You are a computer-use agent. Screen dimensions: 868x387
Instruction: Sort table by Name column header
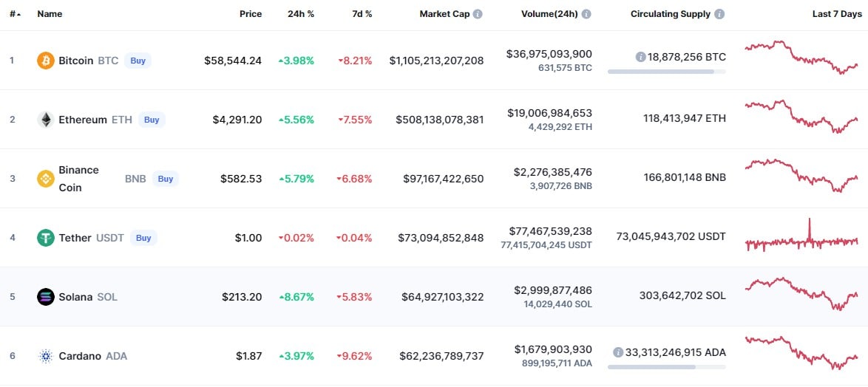coord(50,14)
